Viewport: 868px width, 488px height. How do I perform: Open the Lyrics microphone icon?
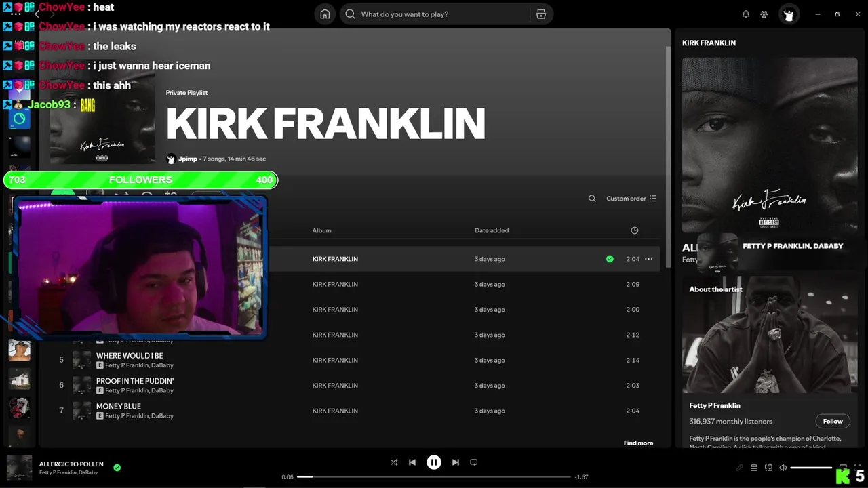(740, 468)
